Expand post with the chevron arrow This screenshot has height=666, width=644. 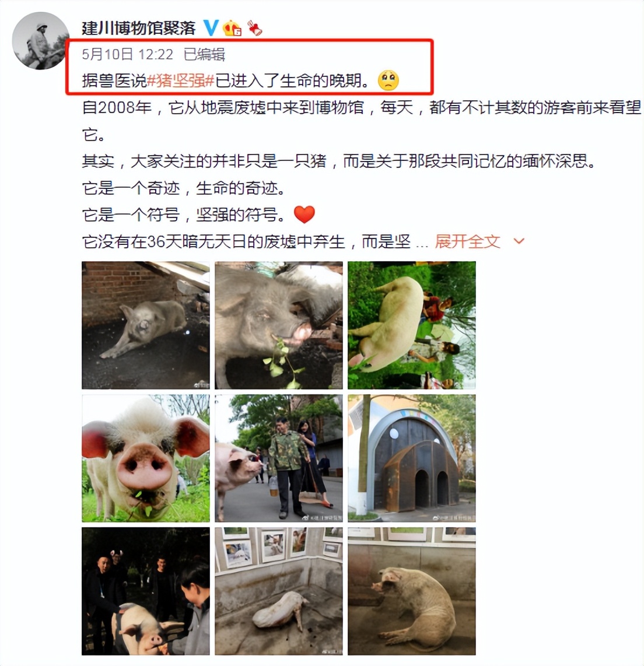click(519, 241)
